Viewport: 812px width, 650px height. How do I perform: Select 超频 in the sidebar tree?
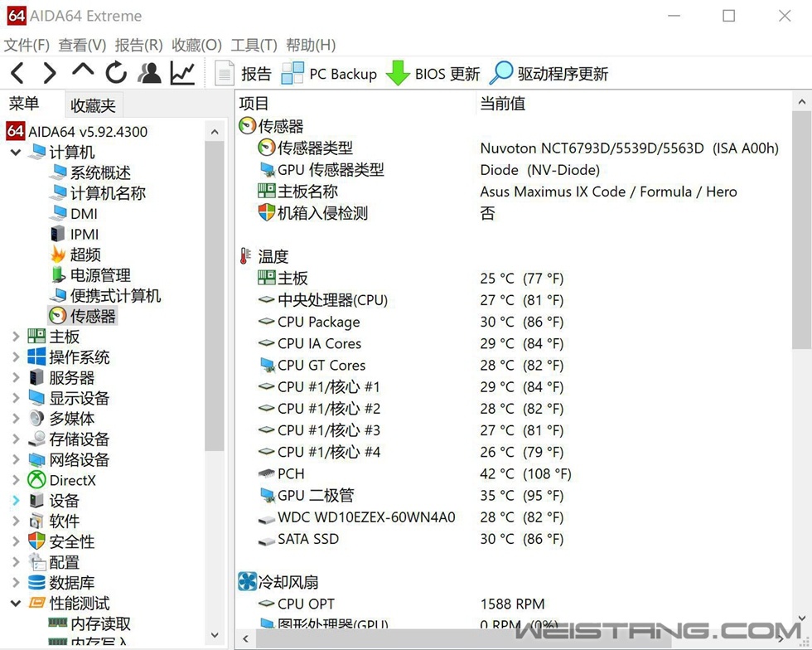[x=85, y=255]
